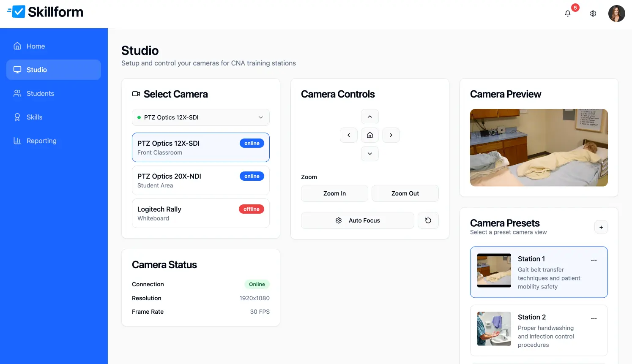Go to Students in sidebar
This screenshot has width=632, height=364.
click(40, 93)
